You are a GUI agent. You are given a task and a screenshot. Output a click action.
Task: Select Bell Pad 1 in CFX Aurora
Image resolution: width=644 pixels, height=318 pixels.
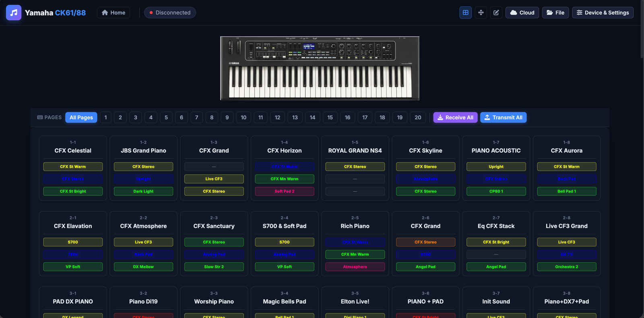click(567, 191)
